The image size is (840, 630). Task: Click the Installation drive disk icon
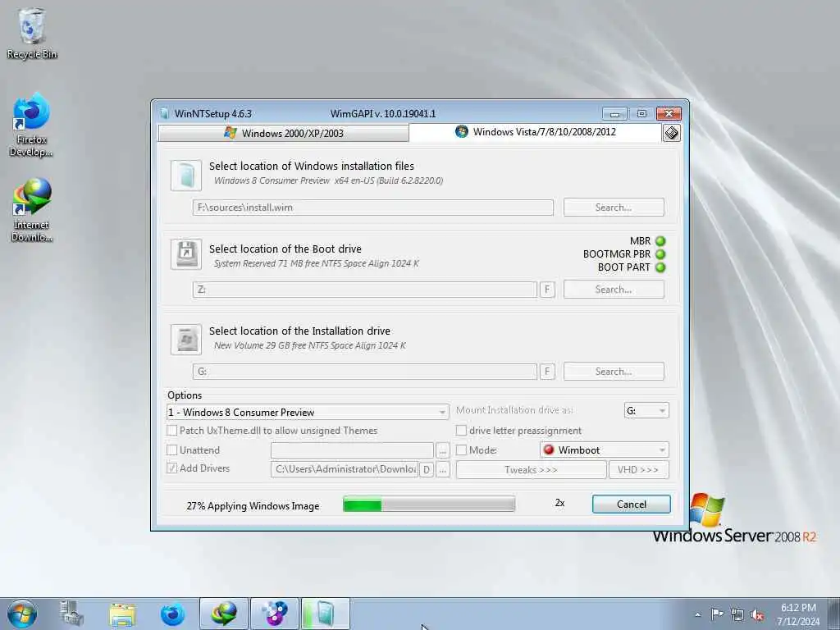pos(186,339)
